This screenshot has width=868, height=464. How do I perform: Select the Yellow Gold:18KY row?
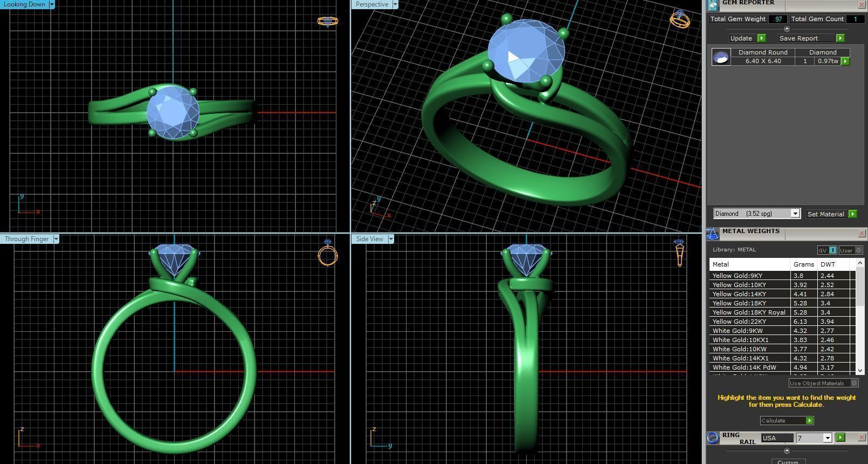(782, 303)
